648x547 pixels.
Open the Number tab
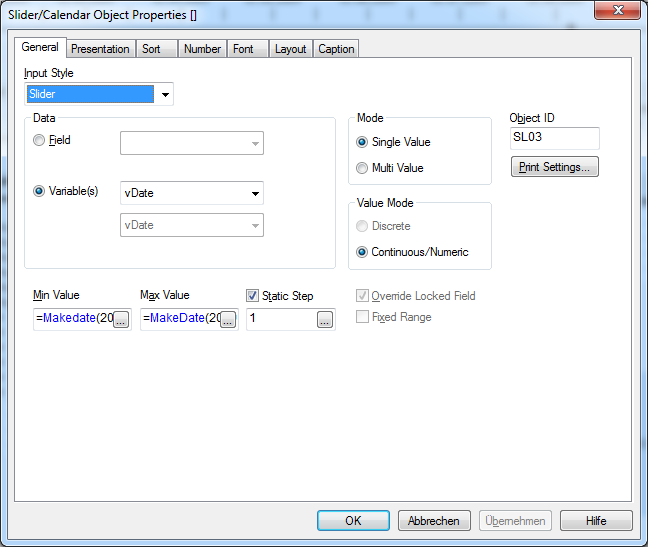pyautogui.click(x=202, y=49)
